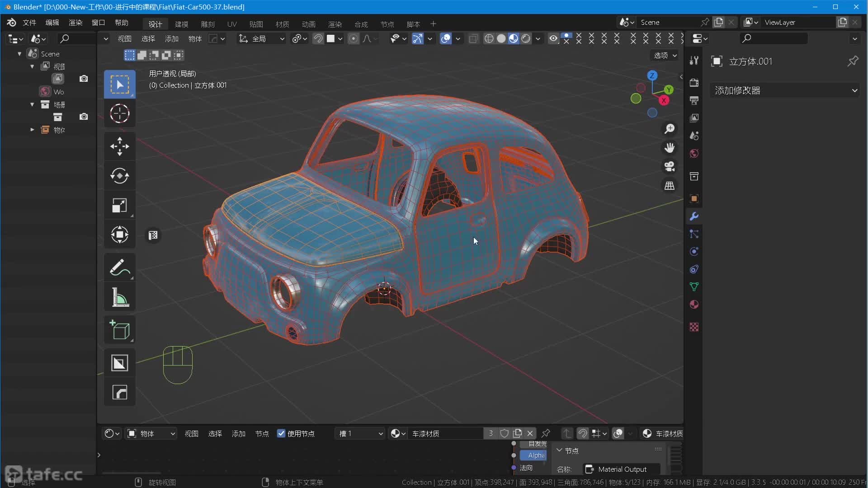The image size is (868, 488).
Task: Unlink 车漆材质 material with X button
Action: click(530, 434)
